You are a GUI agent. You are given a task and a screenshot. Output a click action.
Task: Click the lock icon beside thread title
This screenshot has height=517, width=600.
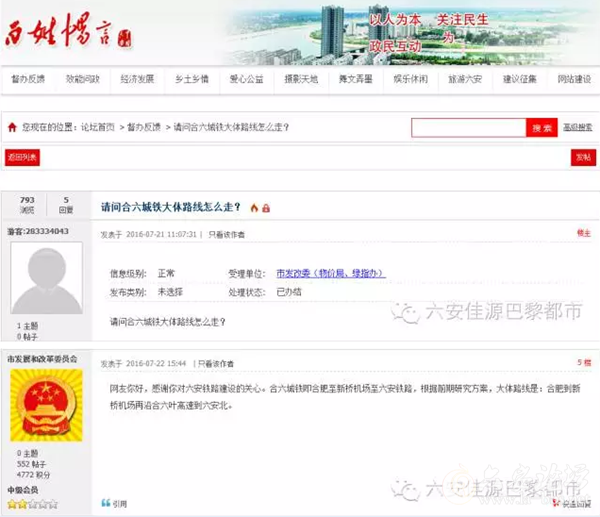point(266,207)
